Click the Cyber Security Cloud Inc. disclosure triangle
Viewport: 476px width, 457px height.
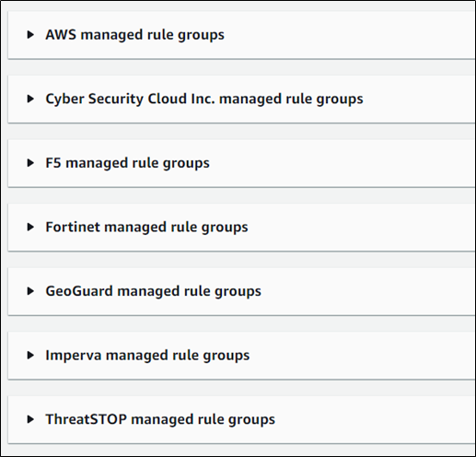[30, 99]
